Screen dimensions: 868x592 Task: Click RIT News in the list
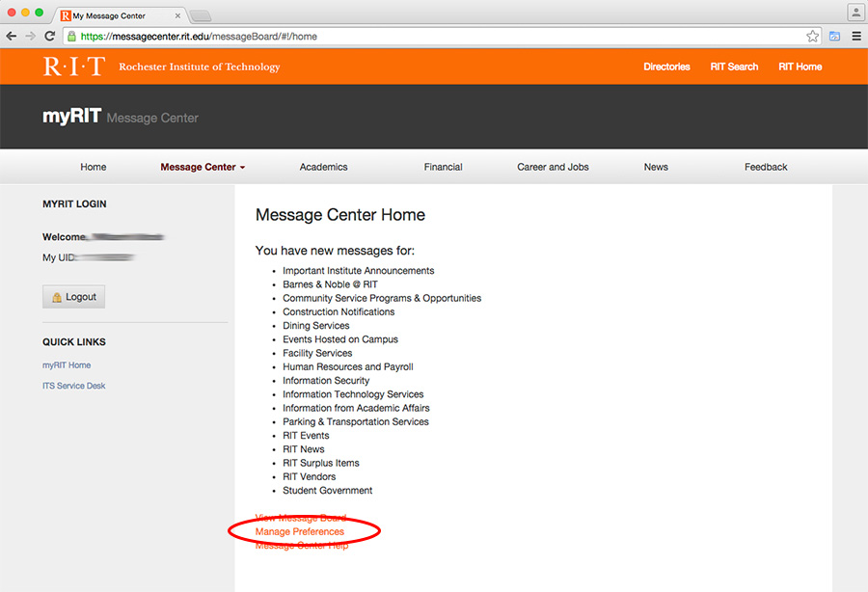[304, 449]
